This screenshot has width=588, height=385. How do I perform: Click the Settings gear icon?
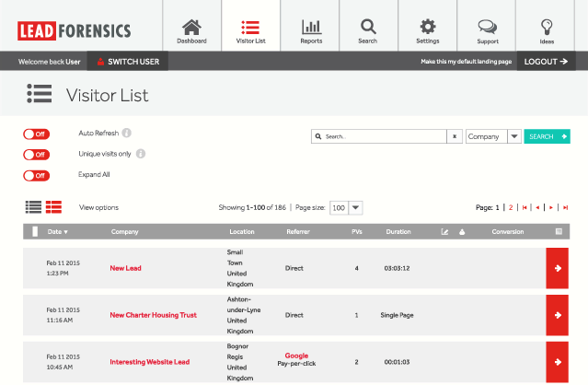click(x=427, y=27)
